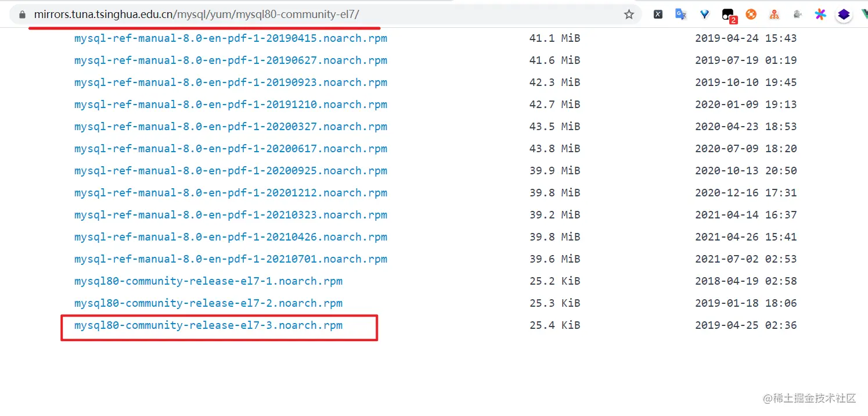Select the 42.3 MiB size text
The width and height of the screenshot is (868, 416).
554,83
